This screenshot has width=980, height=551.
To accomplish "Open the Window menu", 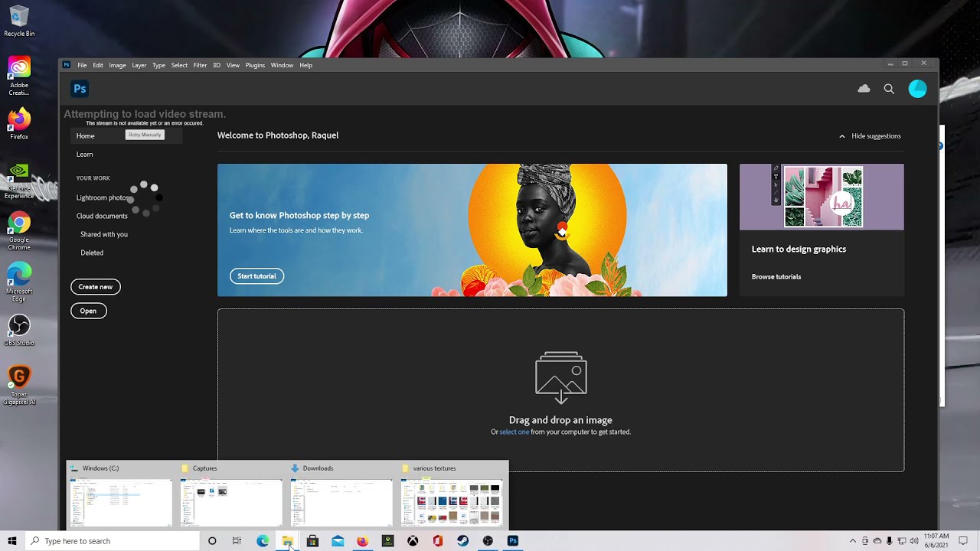I will tap(282, 65).
